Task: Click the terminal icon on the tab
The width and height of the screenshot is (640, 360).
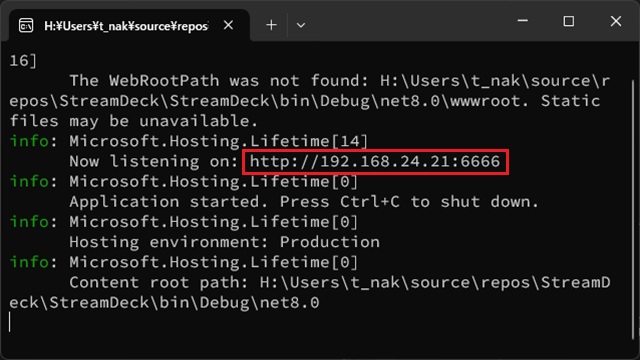Action: pos(26,26)
